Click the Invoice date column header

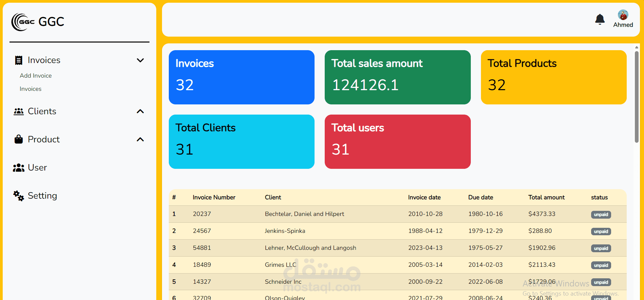pos(424,197)
